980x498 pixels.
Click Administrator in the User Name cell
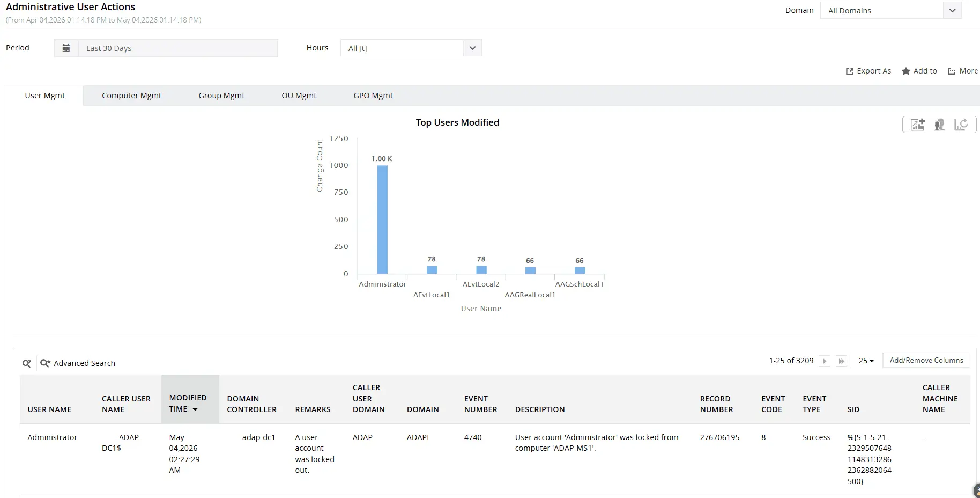52,437
